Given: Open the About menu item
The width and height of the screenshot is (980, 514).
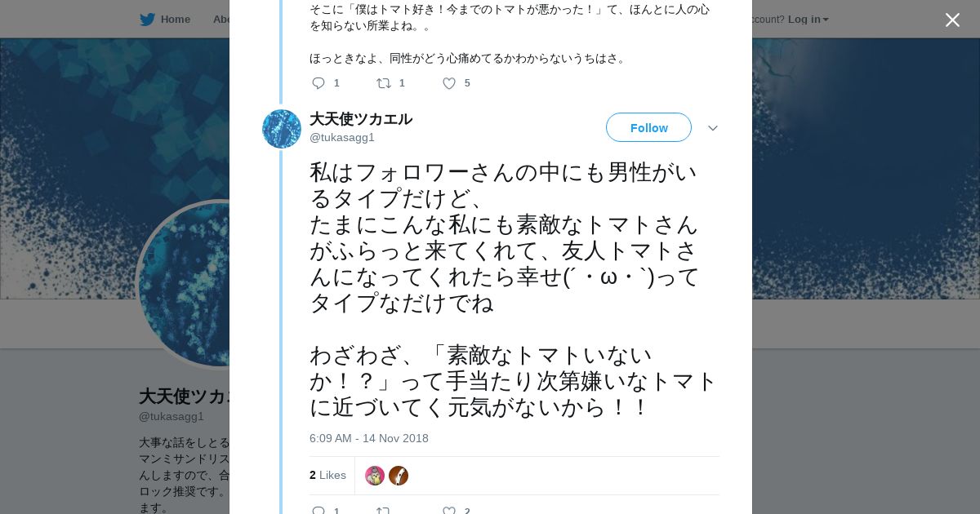Looking at the screenshot, I should click(x=220, y=20).
